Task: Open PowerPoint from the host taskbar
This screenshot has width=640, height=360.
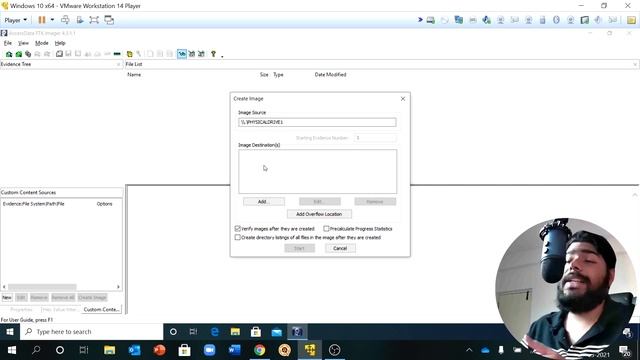Action: pyautogui.click(x=160, y=350)
